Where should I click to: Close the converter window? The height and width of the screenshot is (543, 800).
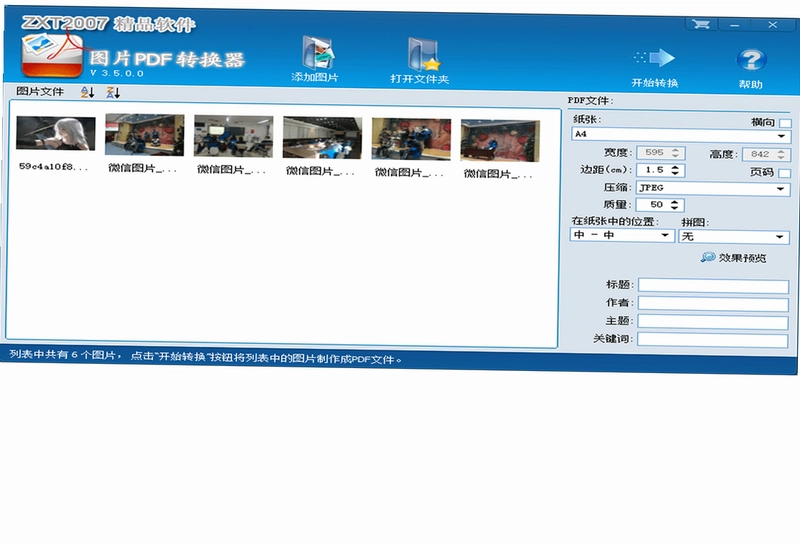[773, 24]
